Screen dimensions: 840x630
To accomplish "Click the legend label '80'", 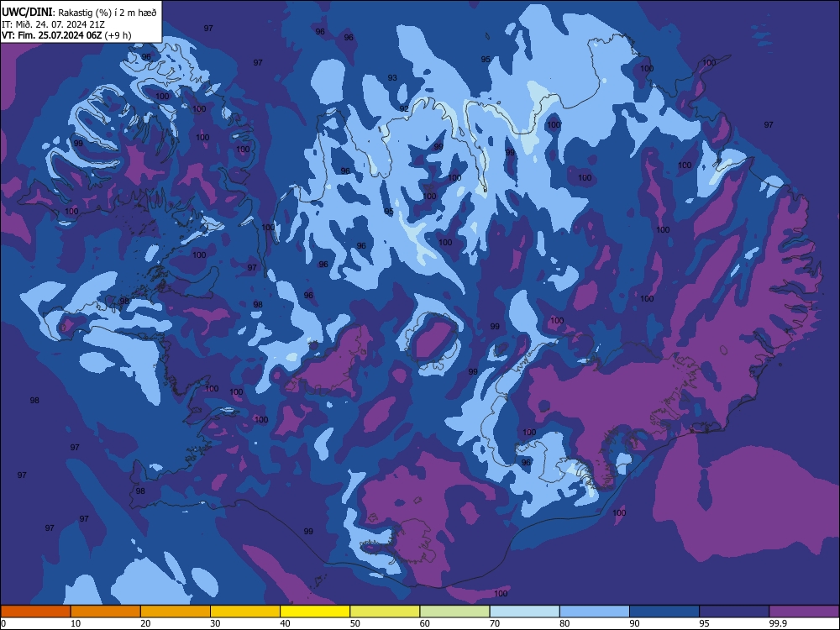I will 564,623.
